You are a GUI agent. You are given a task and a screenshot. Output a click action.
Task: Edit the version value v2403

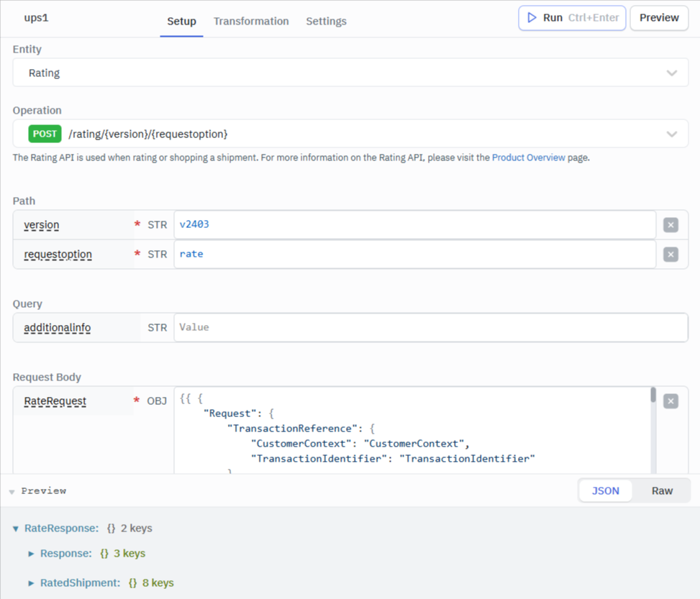pyautogui.click(x=414, y=224)
